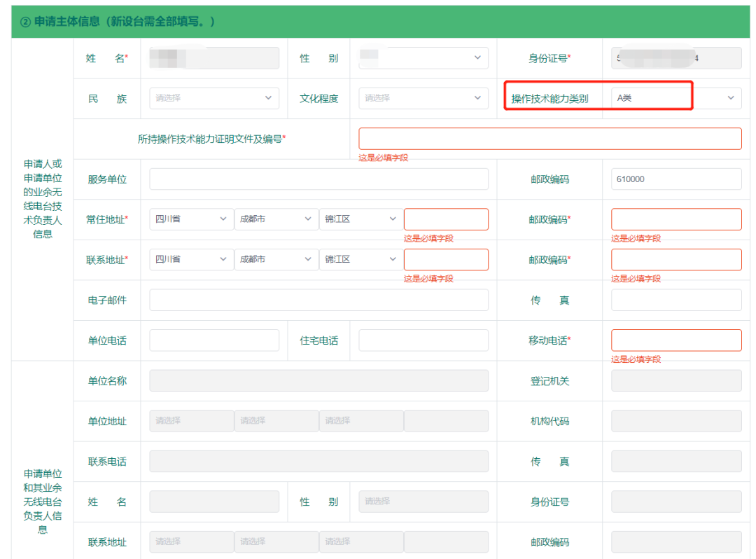
Task: Click the 邮政编码 field containing 610000
Action: (x=675, y=179)
